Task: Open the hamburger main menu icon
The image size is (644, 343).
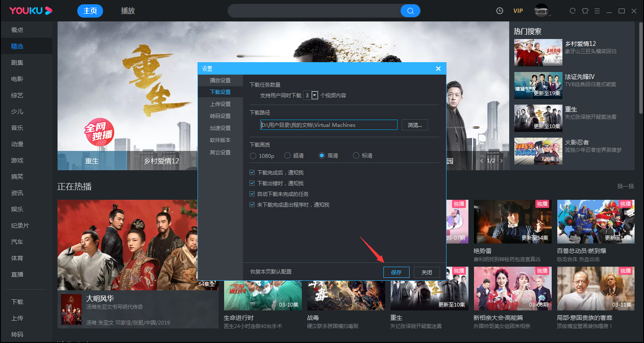Action: (x=598, y=10)
